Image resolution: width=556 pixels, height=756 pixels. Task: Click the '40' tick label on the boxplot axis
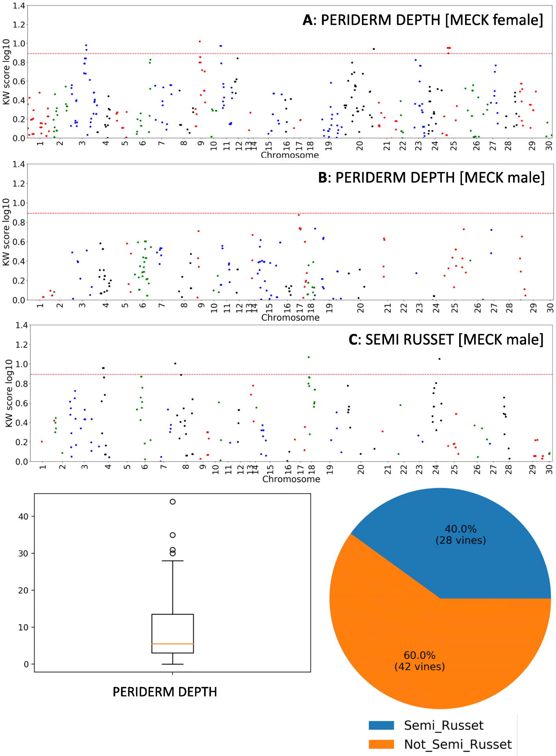click(x=24, y=516)
